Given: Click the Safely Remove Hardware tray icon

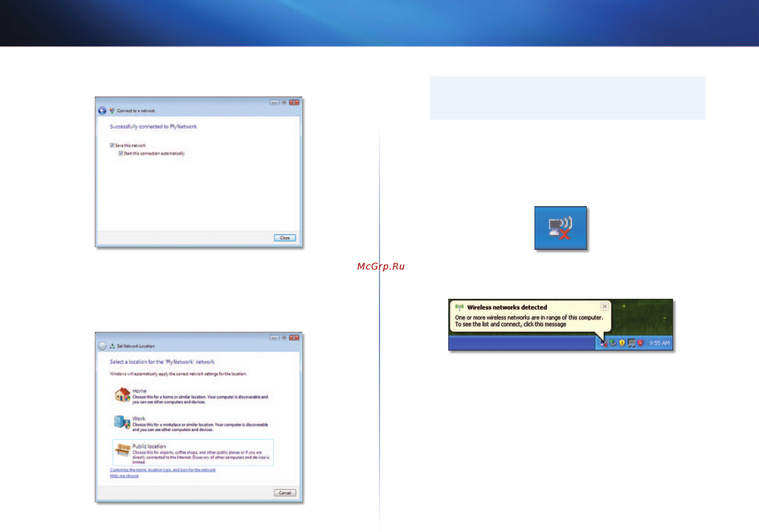Looking at the screenshot, I should pyautogui.click(x=613, y=343).
